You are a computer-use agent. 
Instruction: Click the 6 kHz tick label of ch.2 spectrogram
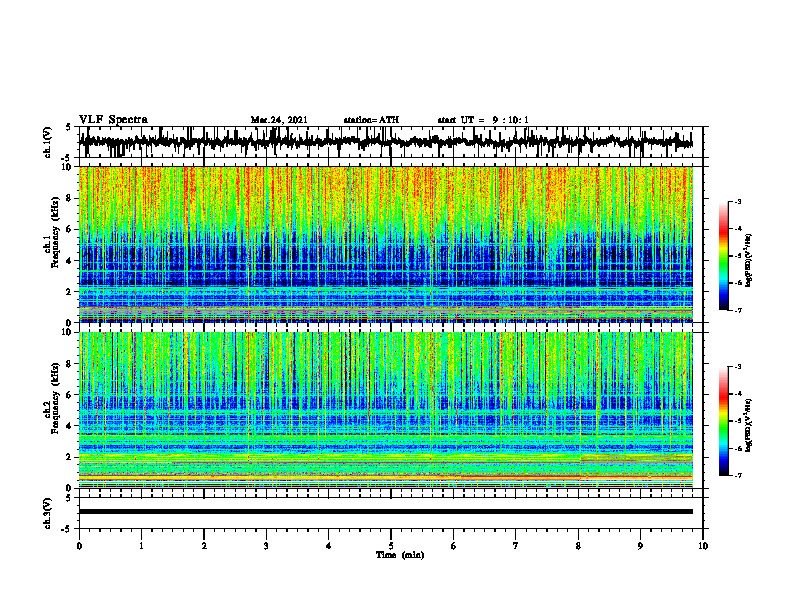click(70, 395)
